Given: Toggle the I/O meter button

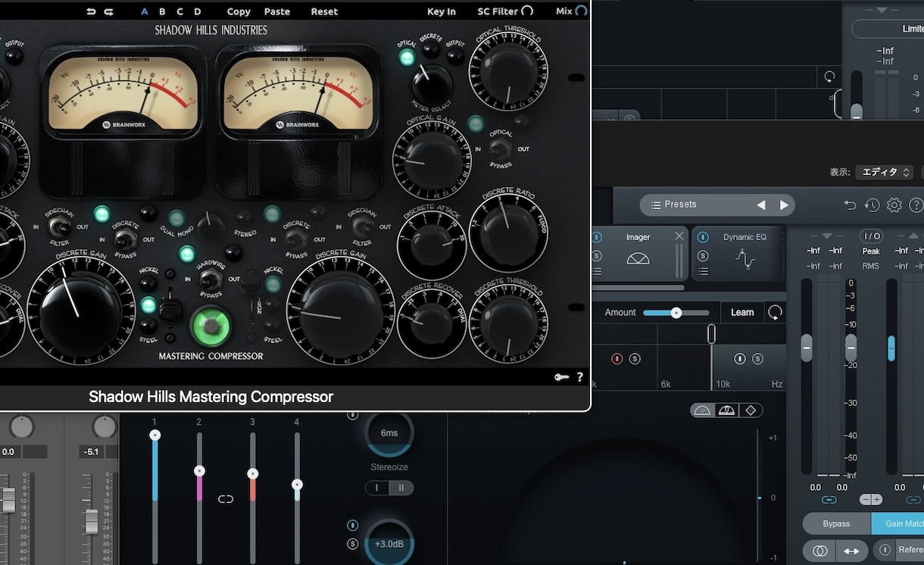Looking at the screenshot, I should (871, 236).
